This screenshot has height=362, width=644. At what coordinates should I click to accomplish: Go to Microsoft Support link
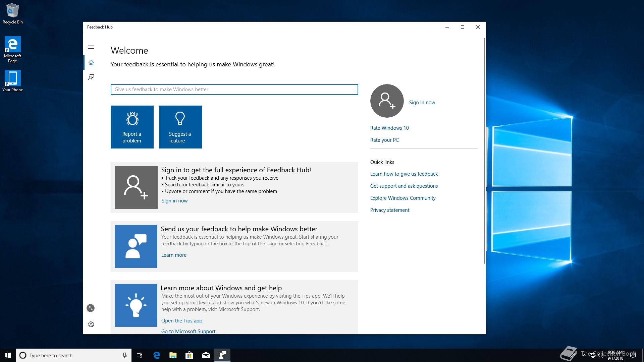[x=188, y=331]
